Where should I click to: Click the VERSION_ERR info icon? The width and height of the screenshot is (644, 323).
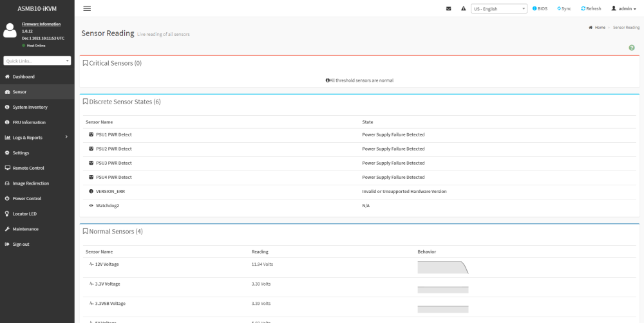point(91,192)
